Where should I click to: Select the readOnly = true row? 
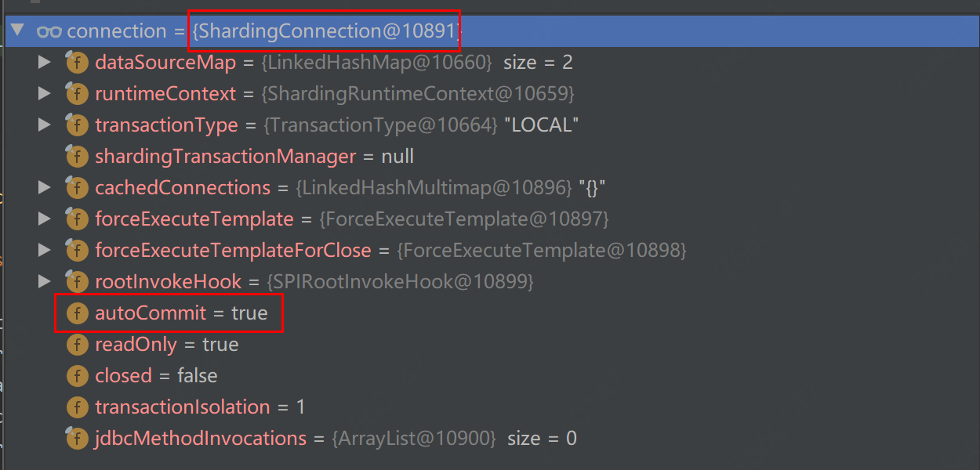166,345
